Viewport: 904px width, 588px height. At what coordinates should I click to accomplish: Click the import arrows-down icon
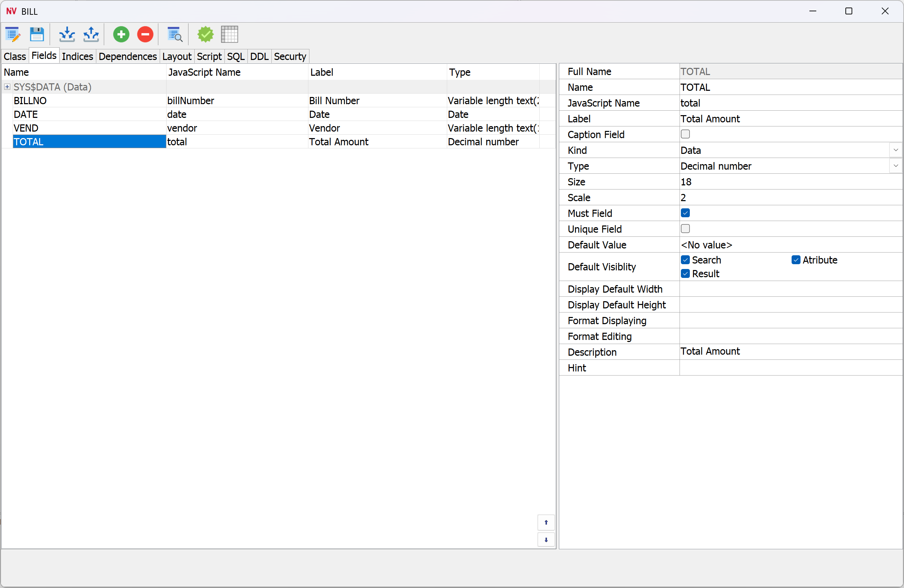[67, 35]
